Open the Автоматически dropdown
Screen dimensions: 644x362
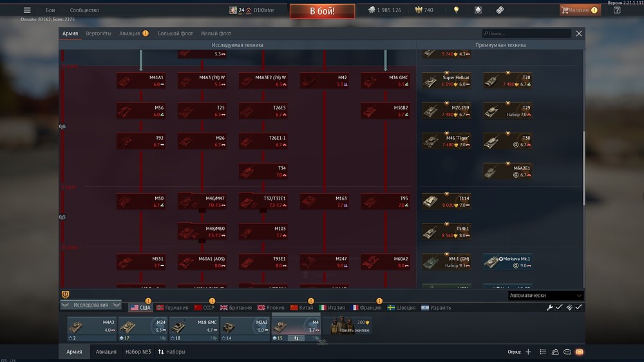(x=545, y=296)
